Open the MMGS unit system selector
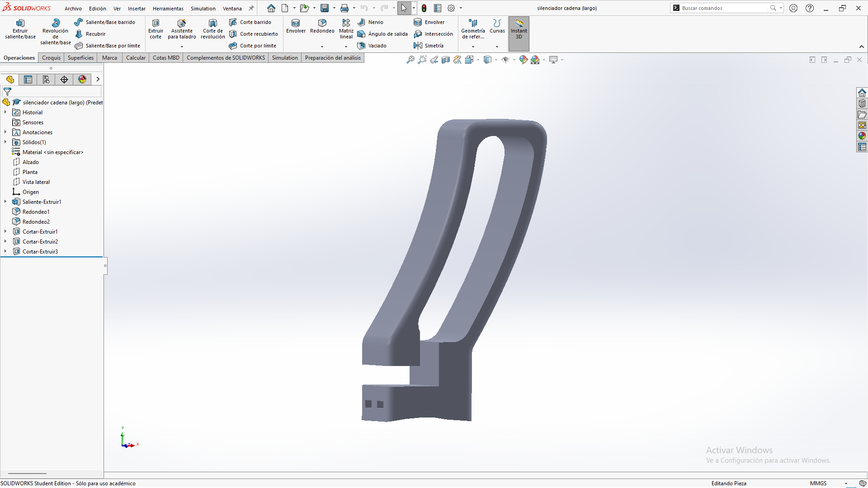Screen dimensions: 868x488 pos(818,483)
